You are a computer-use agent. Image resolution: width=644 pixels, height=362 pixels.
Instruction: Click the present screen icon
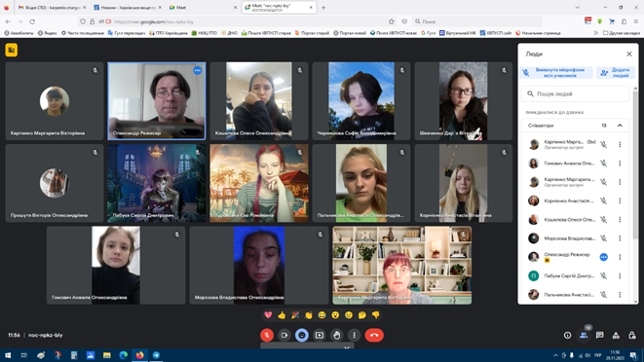pos(320,336)
